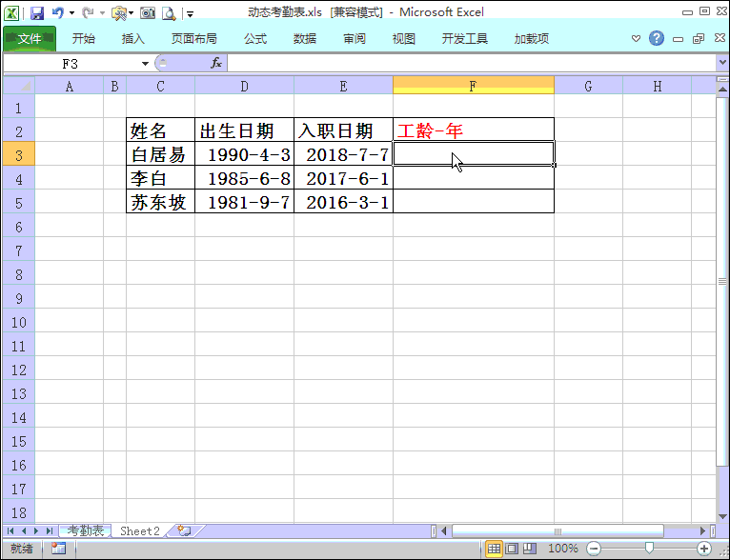Click the 100% zoom level button

[563, 549]
